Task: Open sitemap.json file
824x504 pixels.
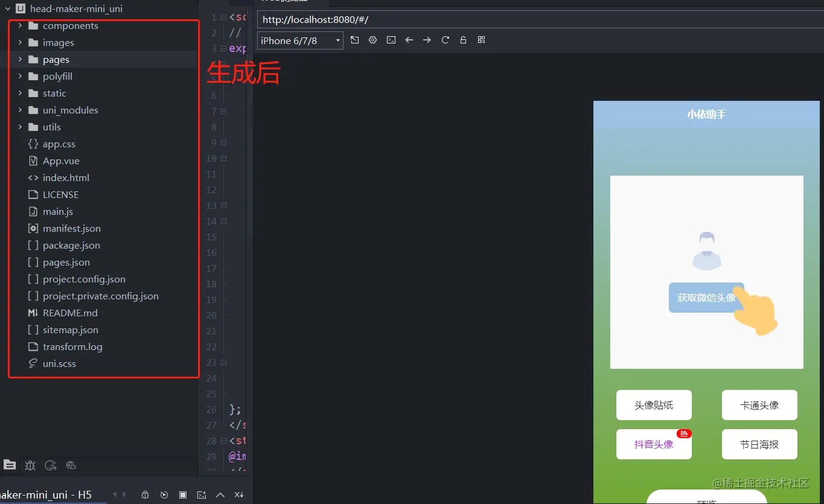Action: pyautogui.click(x=71, y=330)
